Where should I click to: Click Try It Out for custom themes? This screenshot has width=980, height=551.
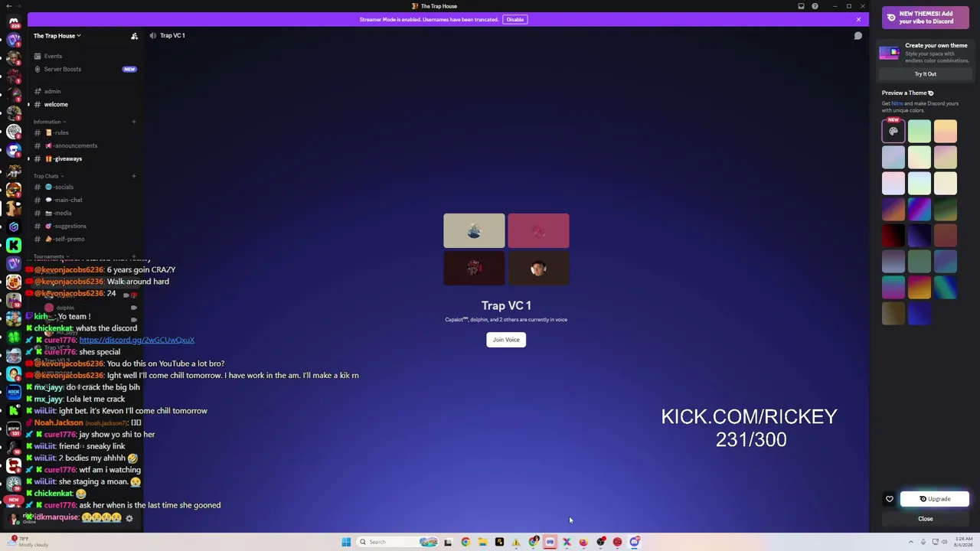click(x=925, y=74)
